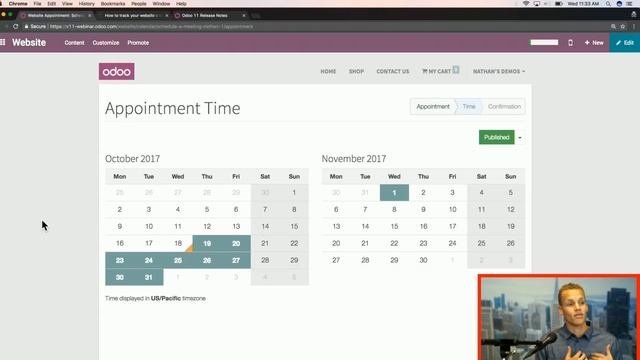Click the 'October 2017' heading
The image size is (640, 360).
[133, 159]
